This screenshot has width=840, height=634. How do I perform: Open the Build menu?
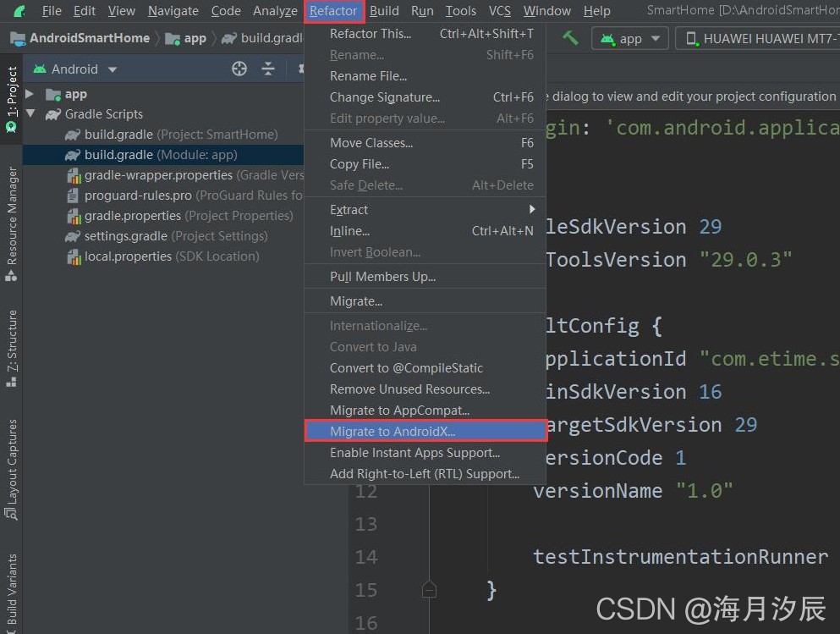[x=384, y=11]
